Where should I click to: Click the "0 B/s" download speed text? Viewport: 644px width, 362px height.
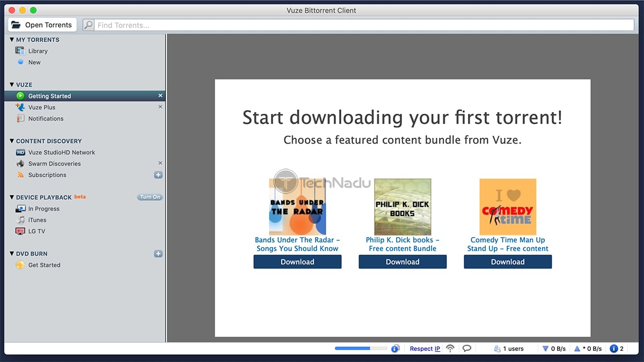(x=558, y=349)
